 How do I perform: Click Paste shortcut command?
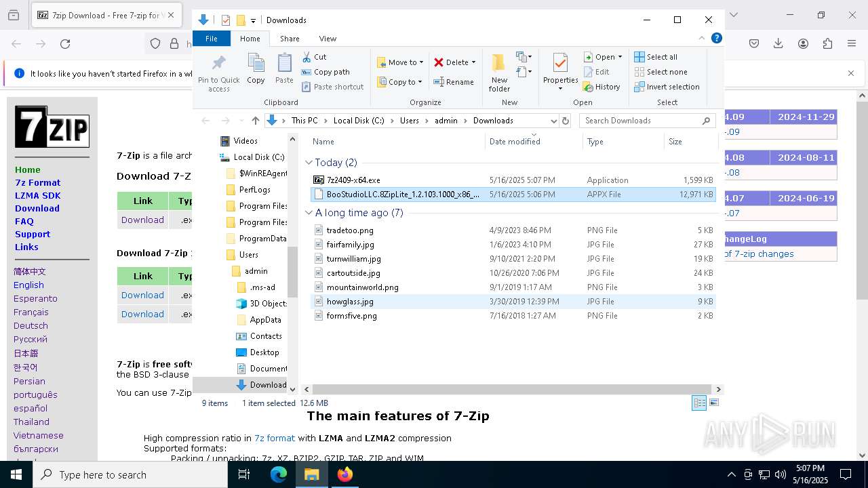click(332, 87)
